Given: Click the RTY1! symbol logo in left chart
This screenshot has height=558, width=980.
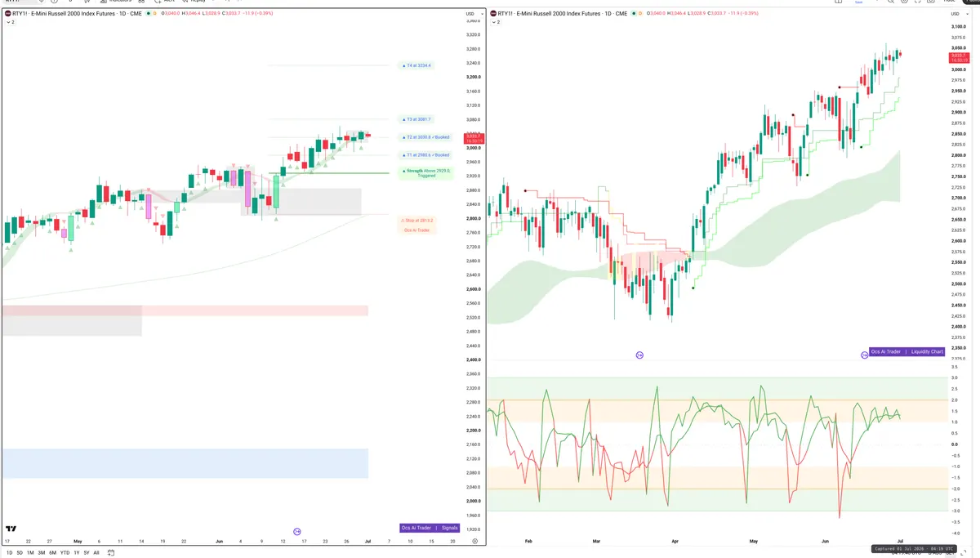Looking at the screenshot, I should click(x=8, y=13).
